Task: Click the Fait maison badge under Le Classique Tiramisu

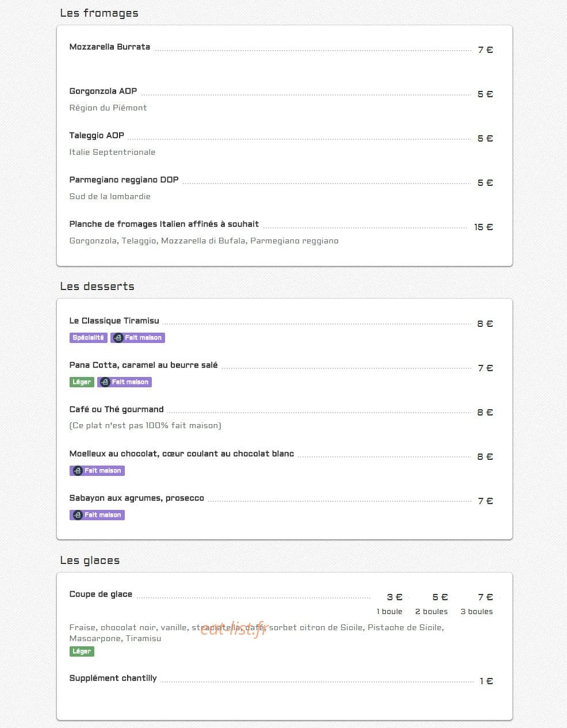Action: (137, 338)
